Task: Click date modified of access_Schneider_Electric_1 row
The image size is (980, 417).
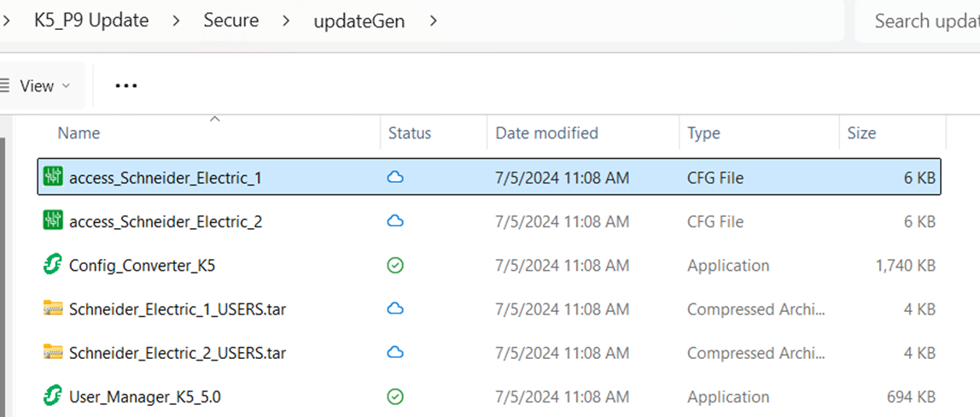Action: pos(563,179)
